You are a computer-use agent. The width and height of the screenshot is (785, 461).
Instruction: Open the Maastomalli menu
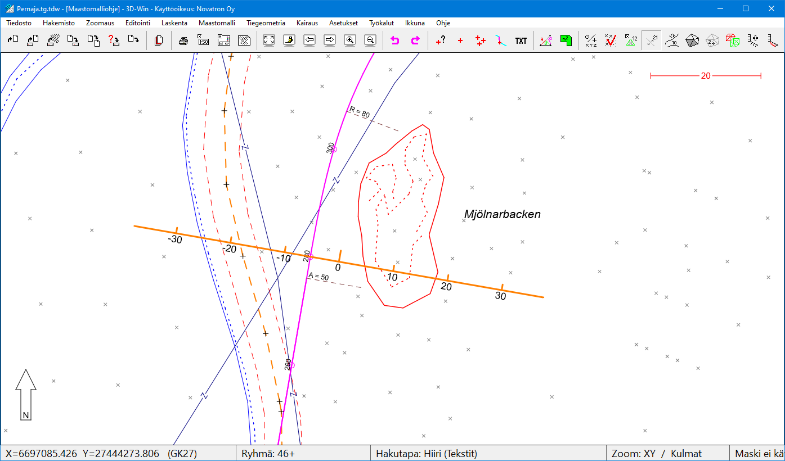coord(217,21)
